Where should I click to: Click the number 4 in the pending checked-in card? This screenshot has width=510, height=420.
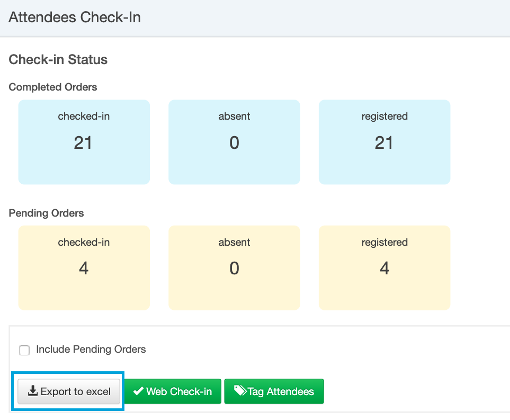pyautogui.click(x=84, y=269)
